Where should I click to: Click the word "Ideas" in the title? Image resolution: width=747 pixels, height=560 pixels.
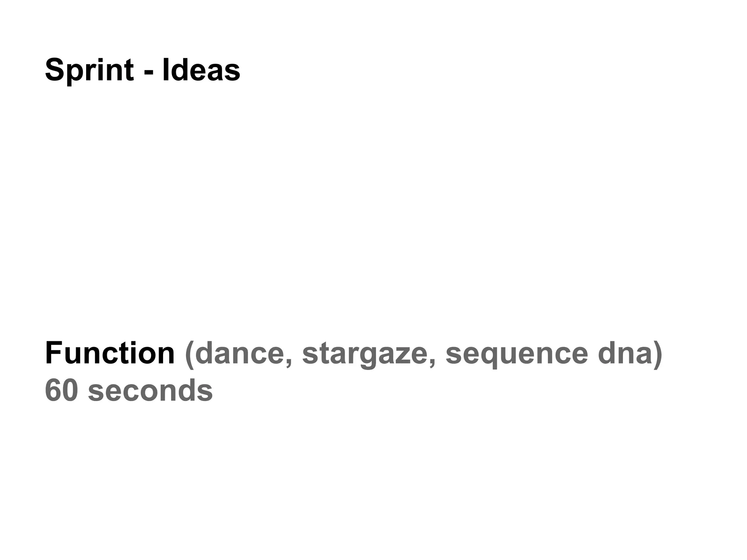pos(201,70)
